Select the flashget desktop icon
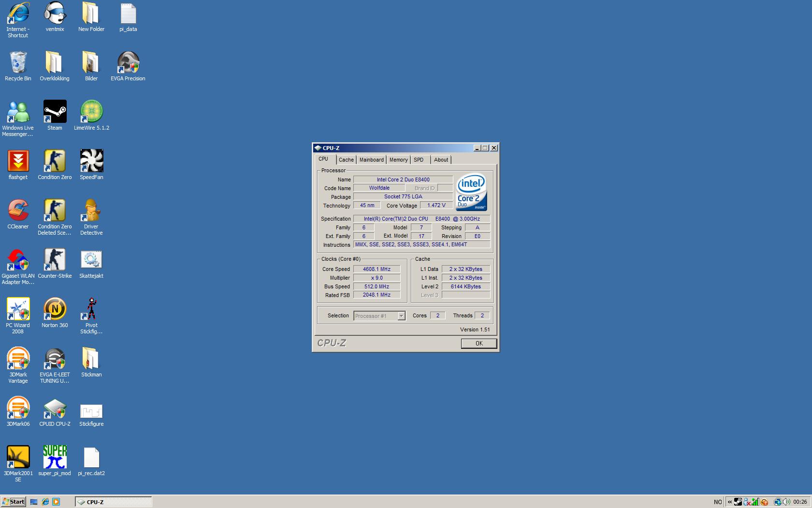The width and height of the screenshot is (812, 508). (18, 165)
